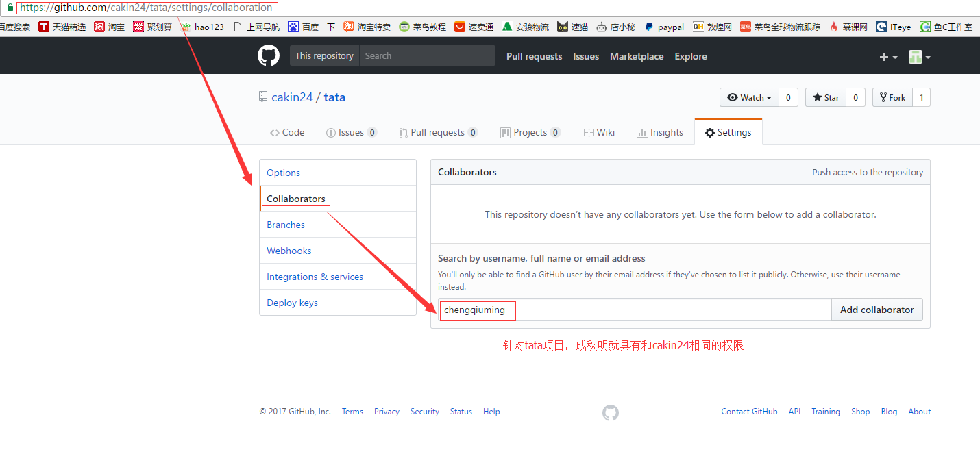The image size is (980, 454).
Task: Focus the GitHub search box
Action: point(427,55)
